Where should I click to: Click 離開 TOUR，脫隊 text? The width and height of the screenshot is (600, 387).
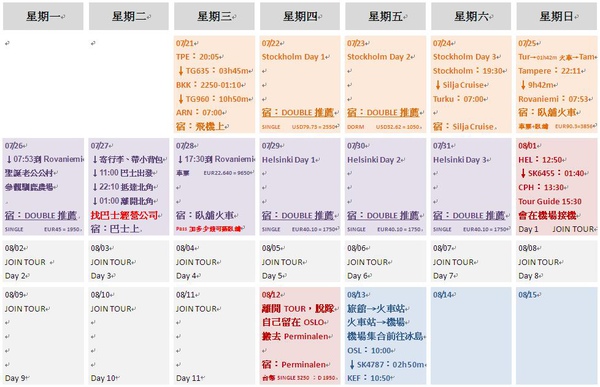(298, 309)
